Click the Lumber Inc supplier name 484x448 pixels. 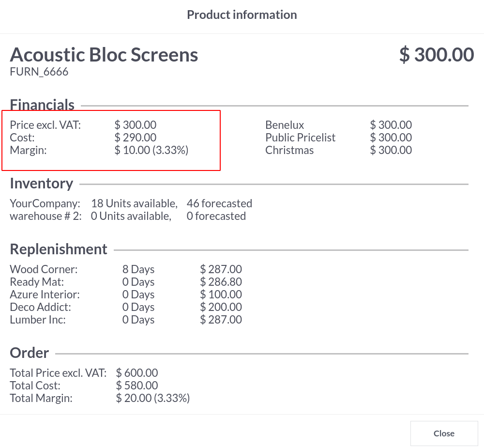(x=38, y=320)
